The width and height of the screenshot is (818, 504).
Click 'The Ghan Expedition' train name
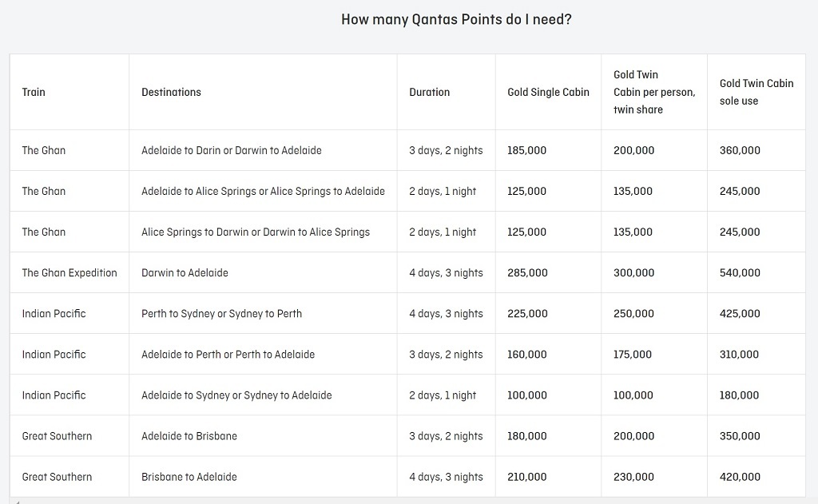pyautogui.click(x=69, y=273)
